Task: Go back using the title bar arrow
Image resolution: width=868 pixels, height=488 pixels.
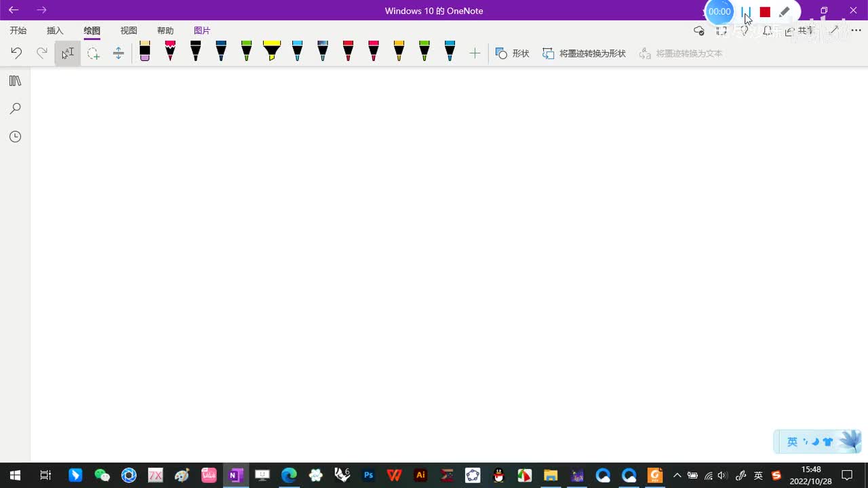Action: pyautogui.click(x=14, y=10)
